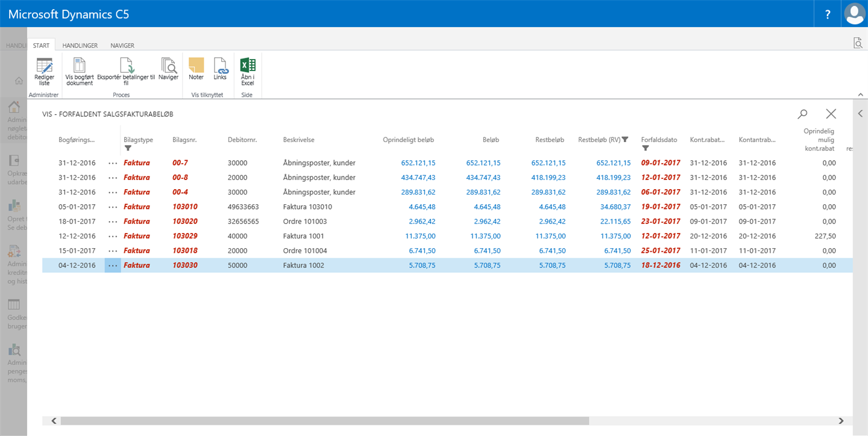Open Restbeløb (RV) 22.115,65 link

(615, 222)
